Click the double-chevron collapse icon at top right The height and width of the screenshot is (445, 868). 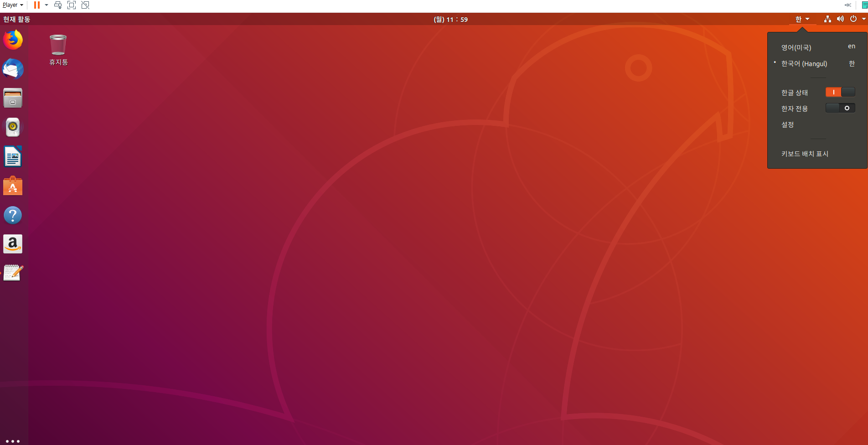tap(847, 5)
